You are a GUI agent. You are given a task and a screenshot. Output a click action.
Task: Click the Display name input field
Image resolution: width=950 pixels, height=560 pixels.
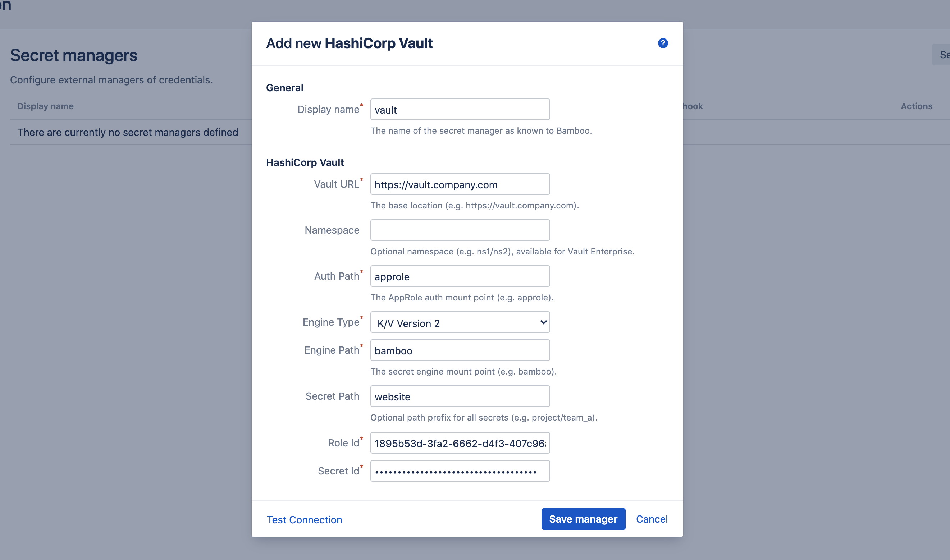(460, 109)
